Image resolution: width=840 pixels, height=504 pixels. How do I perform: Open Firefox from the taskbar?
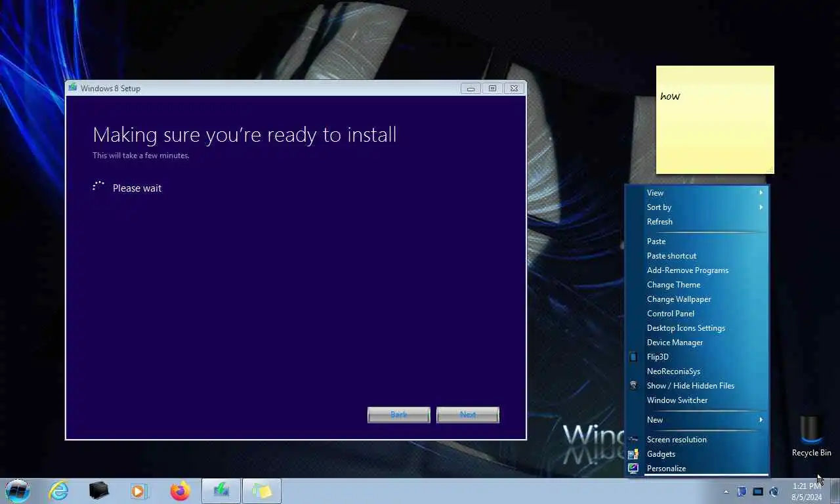tap(180, 491)
